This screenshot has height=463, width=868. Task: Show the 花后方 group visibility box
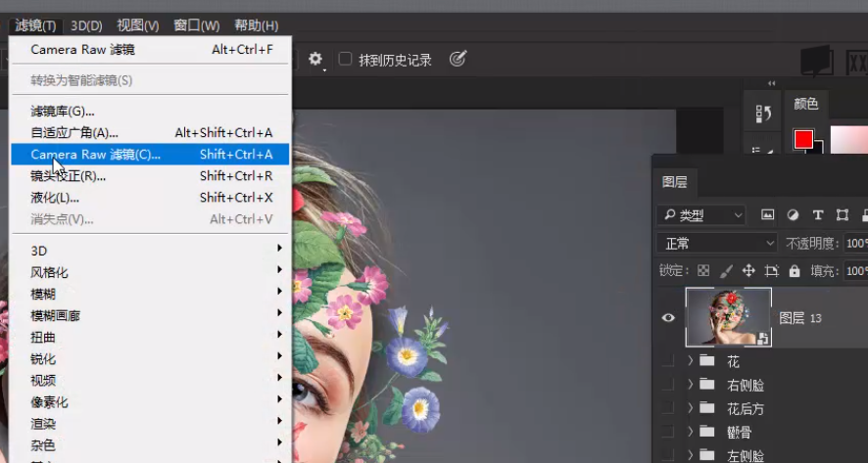(x=668, y=408)
